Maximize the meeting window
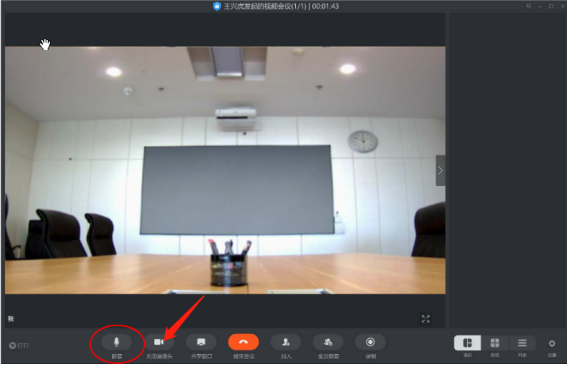This screenshot has height=365, width=567. click(551, 6)
